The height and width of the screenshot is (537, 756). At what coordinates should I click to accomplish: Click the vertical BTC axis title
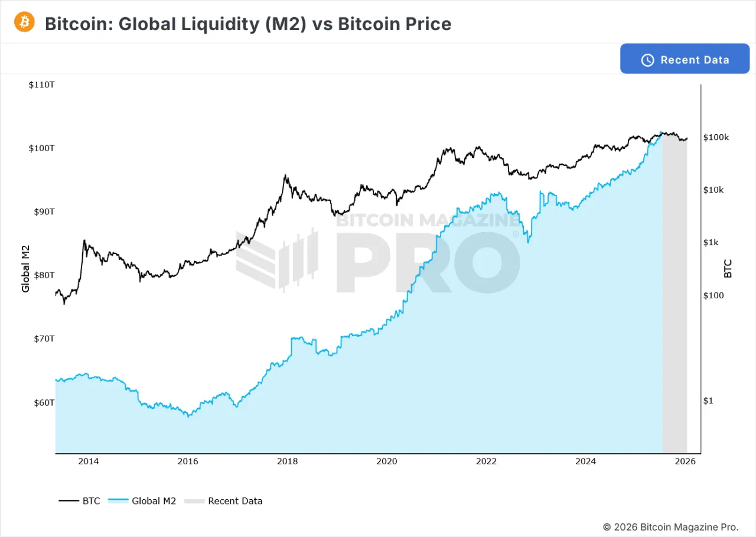point(728,269)
